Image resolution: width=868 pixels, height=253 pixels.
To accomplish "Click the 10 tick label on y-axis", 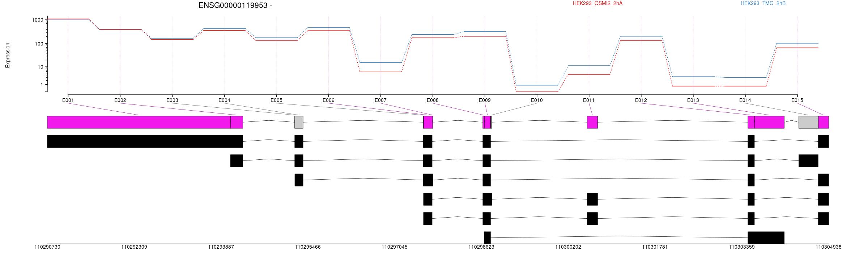I will point(40,67).
